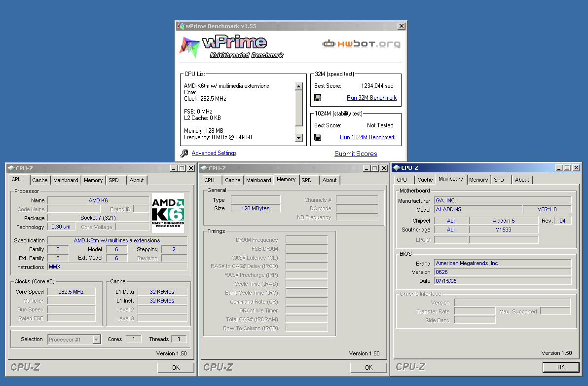This screenshot has width=588, height=386.
Task: Click the title bar icon of right CPU-Z window
Action: (397, 168)
